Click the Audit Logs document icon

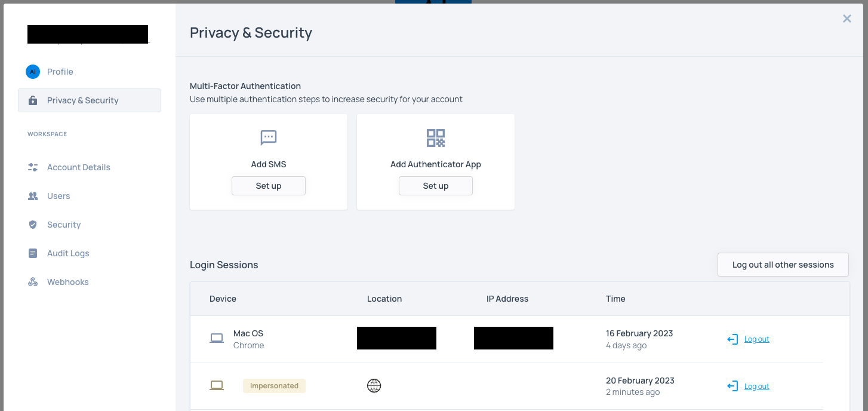[x=33, y=253]
